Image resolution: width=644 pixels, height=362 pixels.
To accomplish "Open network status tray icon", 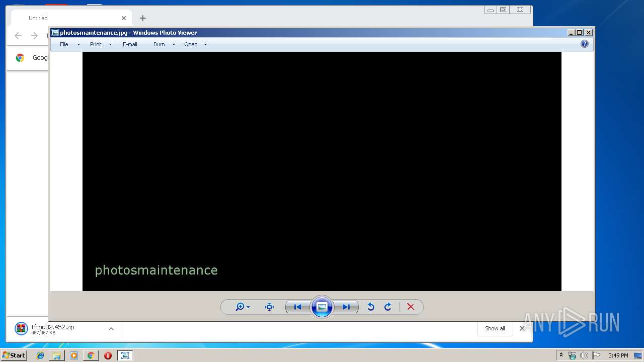I will (x=572, y=355).
